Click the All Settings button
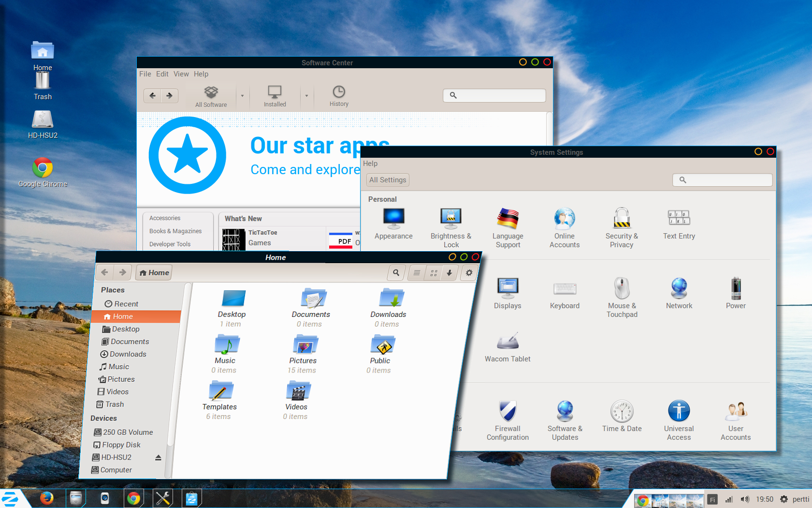This screenshot has width=812, height=508. 388,180
